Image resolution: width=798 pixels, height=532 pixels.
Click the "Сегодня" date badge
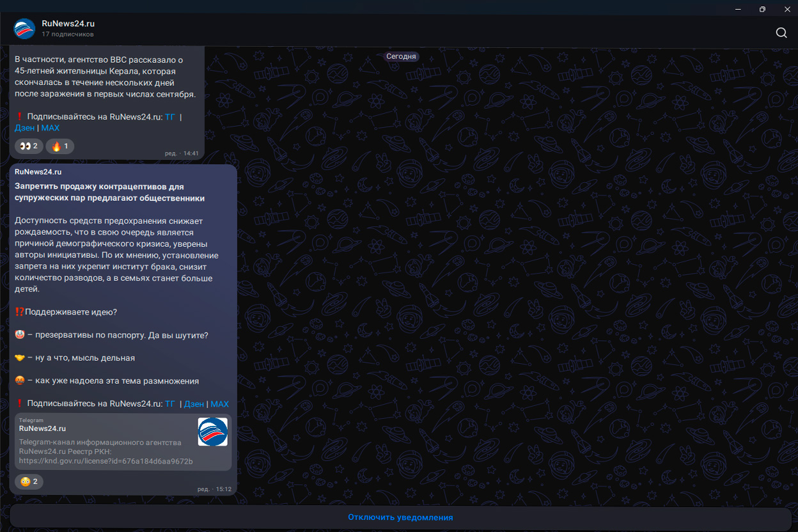click(x=401, y=56)
